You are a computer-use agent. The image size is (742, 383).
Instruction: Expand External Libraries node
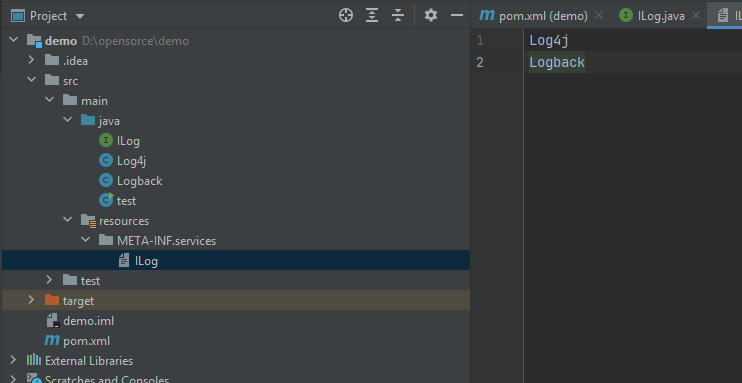13,360
